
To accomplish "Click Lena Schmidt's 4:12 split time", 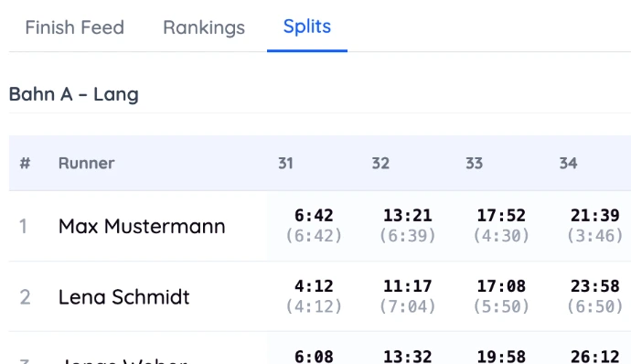I will (314, 286).
